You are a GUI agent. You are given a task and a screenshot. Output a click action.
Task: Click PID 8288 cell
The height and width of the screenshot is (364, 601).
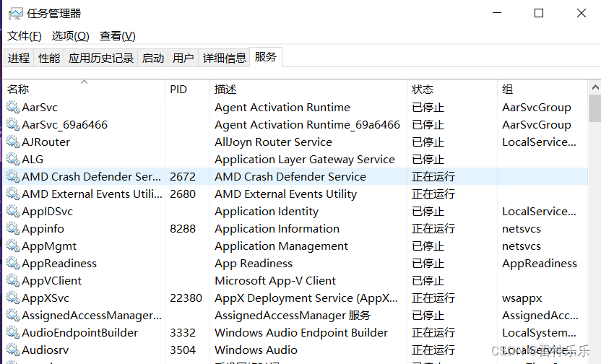point(183,229)
